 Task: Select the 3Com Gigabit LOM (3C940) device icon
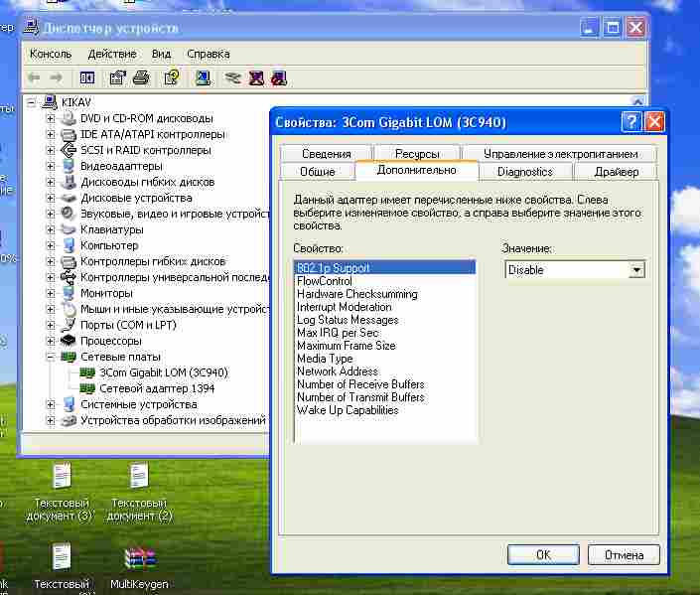pyautogui.click(x=87, y=372)
